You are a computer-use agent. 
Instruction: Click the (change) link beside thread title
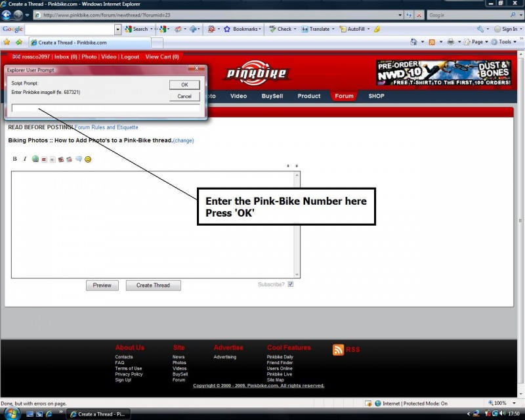(184, 140)
